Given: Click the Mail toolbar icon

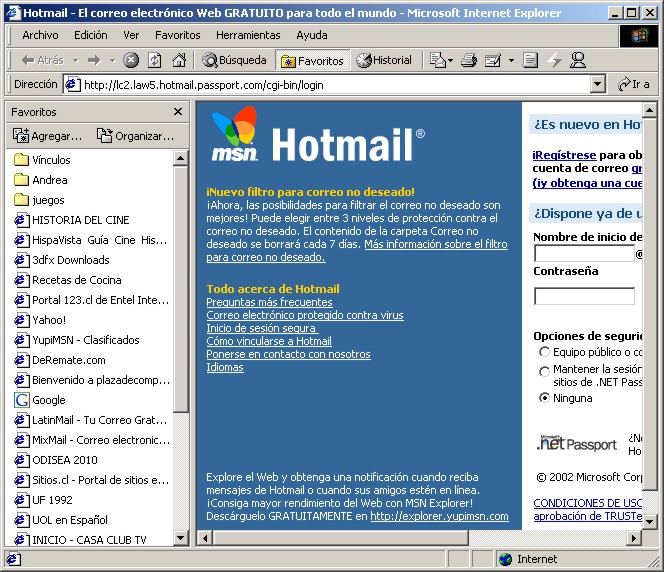Looking at the screenshot, I should (x=437, y=60).
